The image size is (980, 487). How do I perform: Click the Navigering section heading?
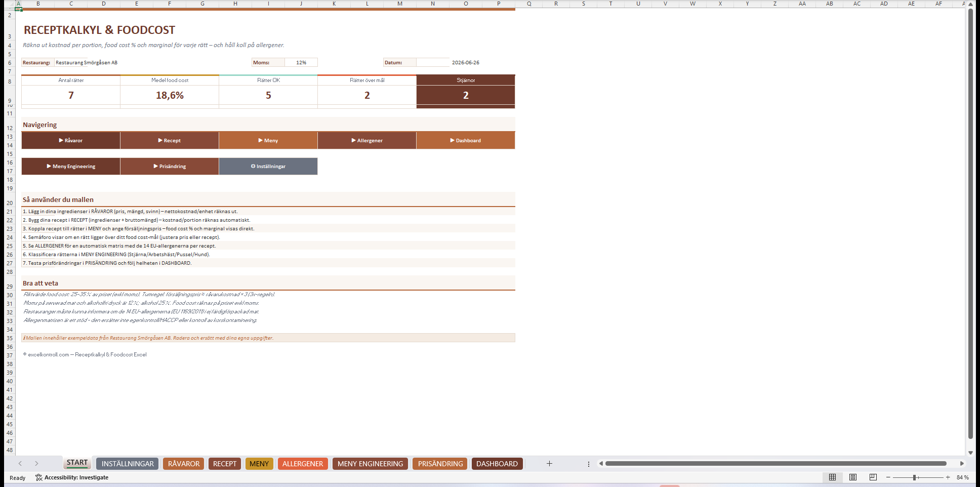(x=39, y=125)
